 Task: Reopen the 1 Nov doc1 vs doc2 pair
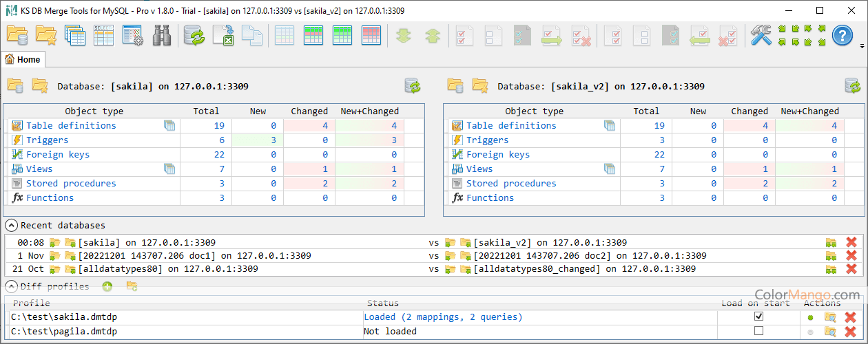[831, 255]
